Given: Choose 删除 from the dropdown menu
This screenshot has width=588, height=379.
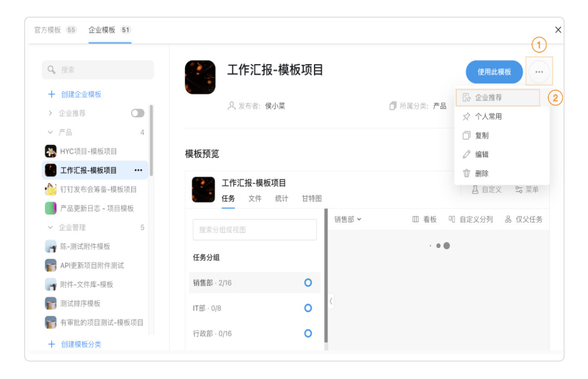Looking at the screenshot, I should tap(502, 173).
